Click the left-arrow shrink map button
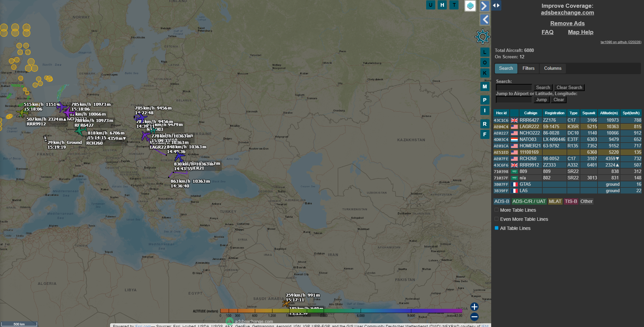This screenshot has height=327, width=644. pyautogui.click(x=484, y=20)
